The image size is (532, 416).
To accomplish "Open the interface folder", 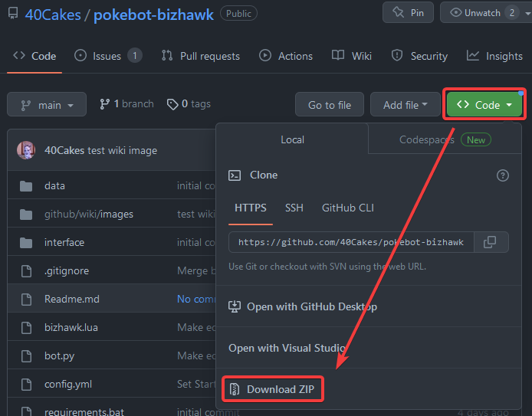I will coord(64,242).
